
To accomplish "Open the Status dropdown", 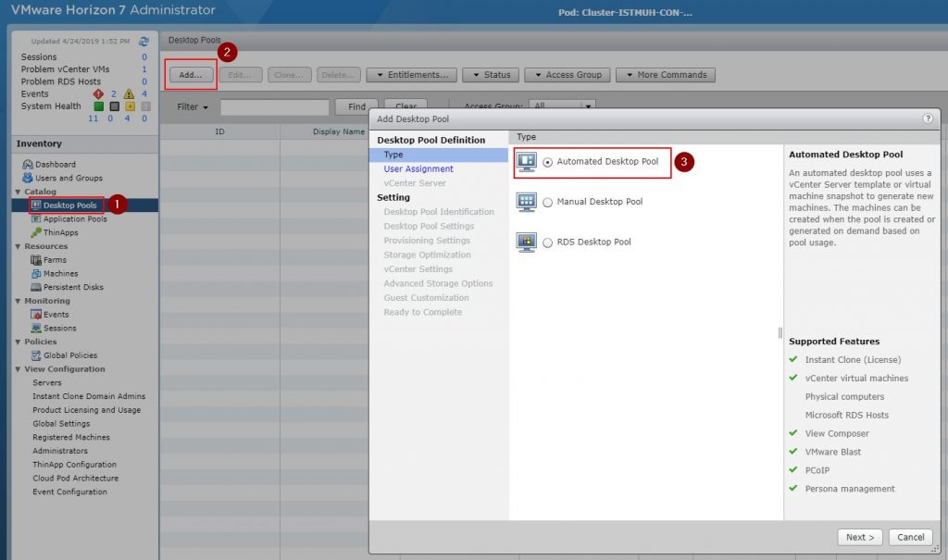I will coord(491,75).
